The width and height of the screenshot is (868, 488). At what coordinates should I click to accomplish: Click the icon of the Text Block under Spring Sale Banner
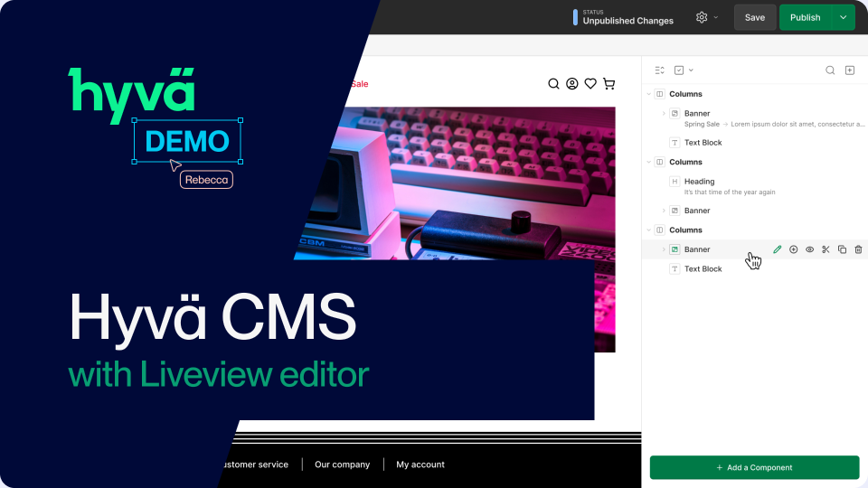pyautogui.click(x=675, y=143)
